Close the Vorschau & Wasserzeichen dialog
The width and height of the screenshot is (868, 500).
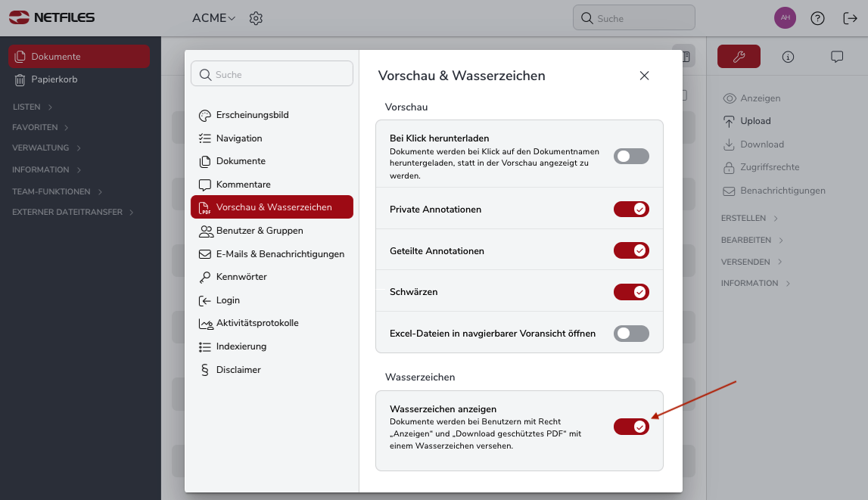(x=644, y=76)
